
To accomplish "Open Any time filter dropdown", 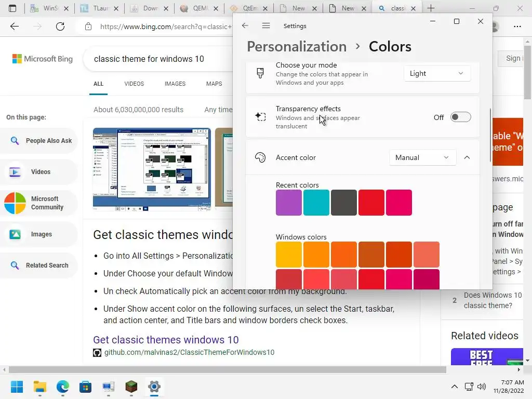I will (218, 110).
